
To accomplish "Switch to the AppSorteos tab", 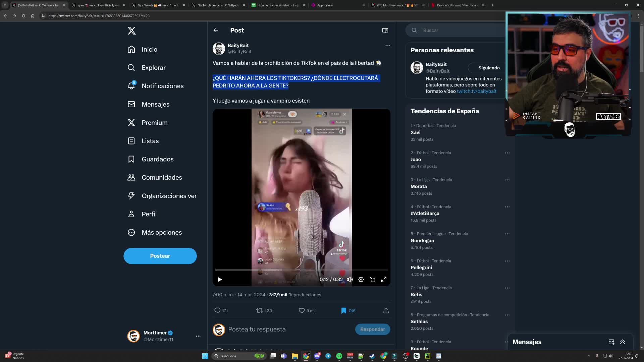I will coord(338,5).
